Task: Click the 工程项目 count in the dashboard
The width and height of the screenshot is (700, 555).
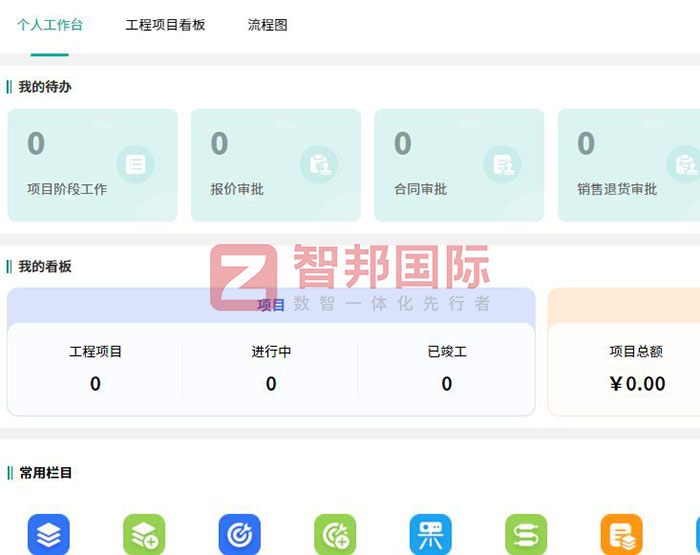Action: coord(95,384)
